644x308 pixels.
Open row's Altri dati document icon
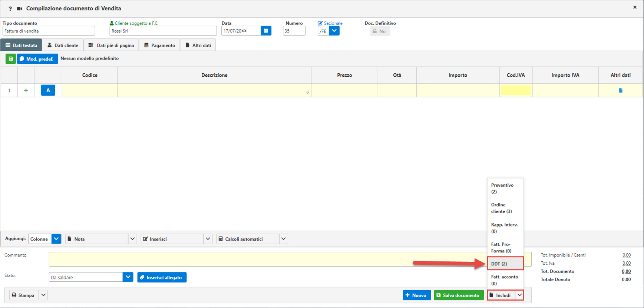click(x=620, y=90)
